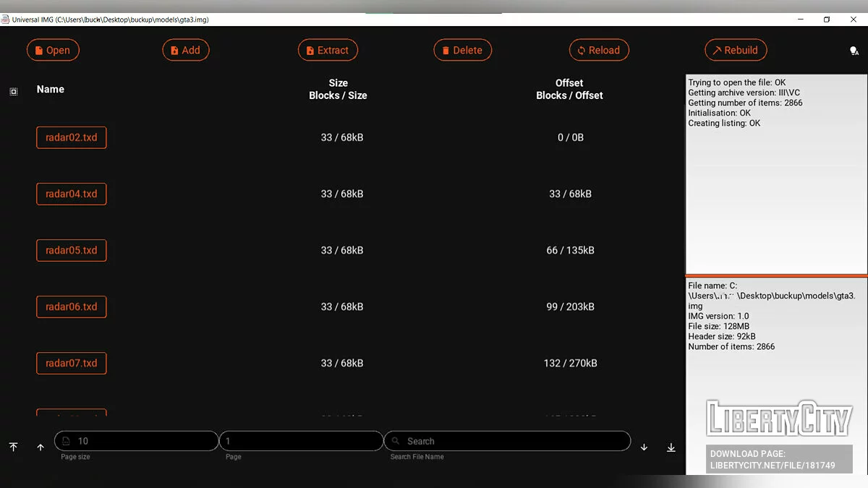
Task: Click the jump-to-top double arrow
Action: tap(13, 447)
